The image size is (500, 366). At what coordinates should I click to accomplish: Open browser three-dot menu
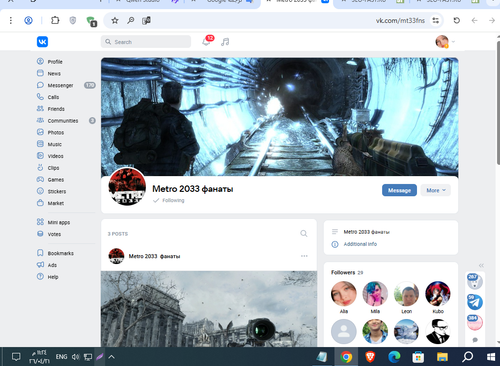click(x=11, y=21)
